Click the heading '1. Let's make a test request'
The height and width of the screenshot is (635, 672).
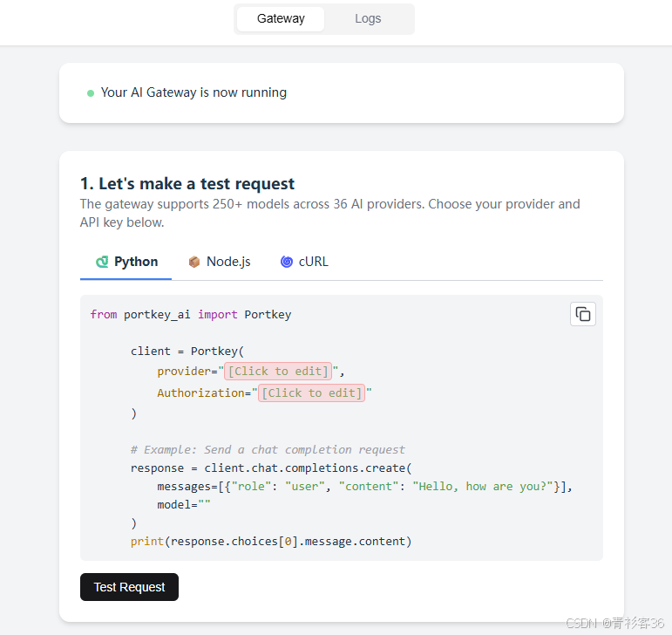[187, 183]
